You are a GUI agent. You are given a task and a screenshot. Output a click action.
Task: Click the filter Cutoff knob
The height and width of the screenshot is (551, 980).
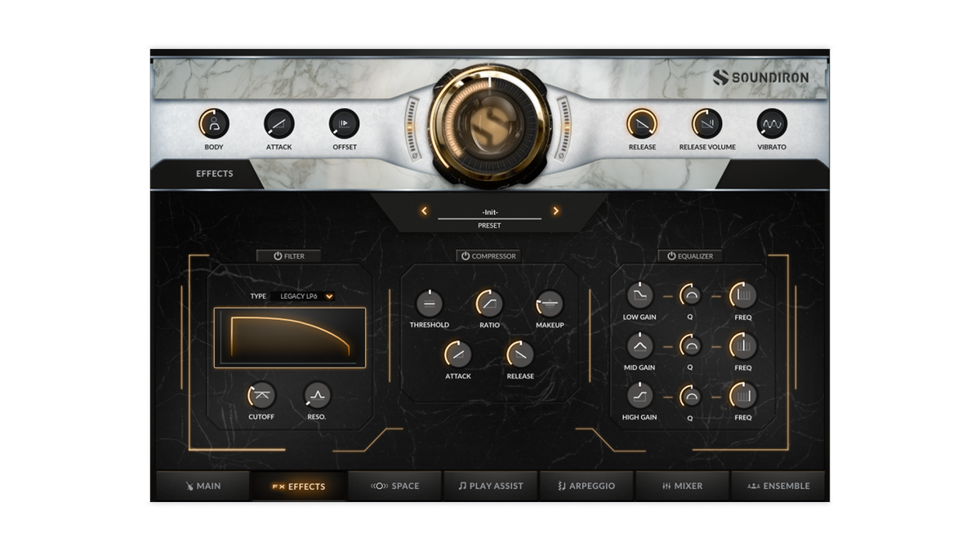pyautogui.click(x=261, y=396)
